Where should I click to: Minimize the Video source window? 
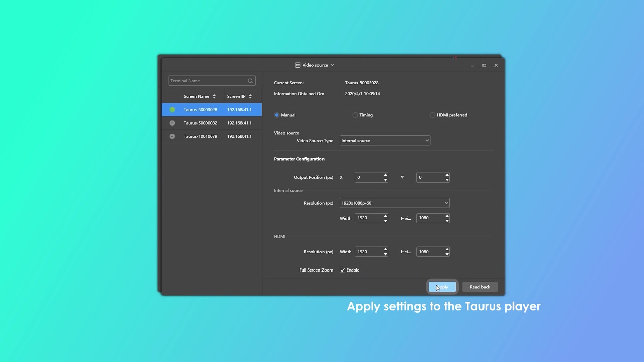tap(472, 65)
